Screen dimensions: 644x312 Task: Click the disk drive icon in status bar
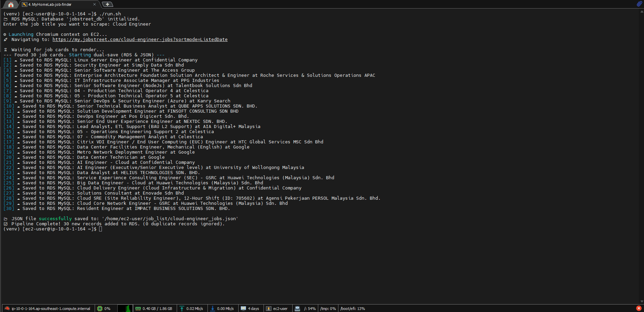coord(297,308)
